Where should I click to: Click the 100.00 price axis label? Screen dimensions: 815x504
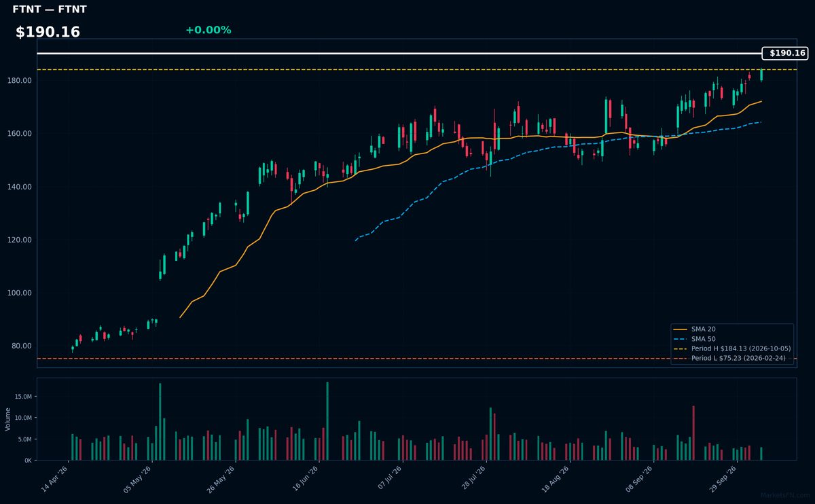[20, 293]
